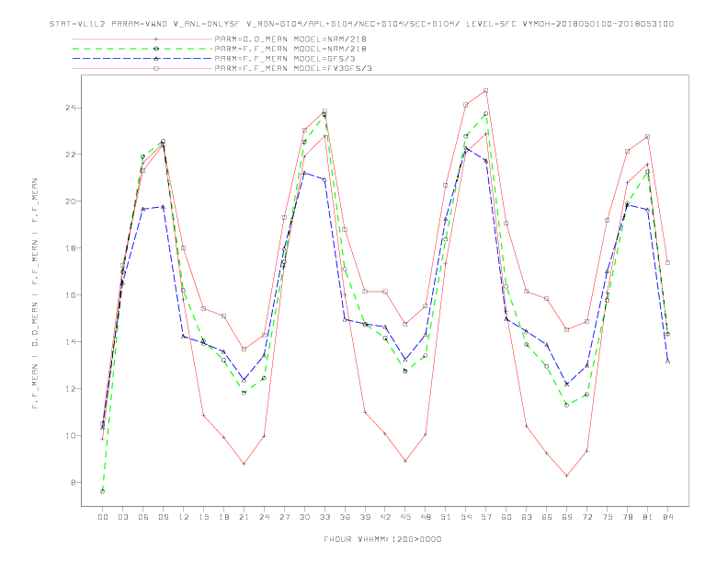728x563 pixels.
Task: Click x-axis tick label 54
Action: click(x=466, y=517)
